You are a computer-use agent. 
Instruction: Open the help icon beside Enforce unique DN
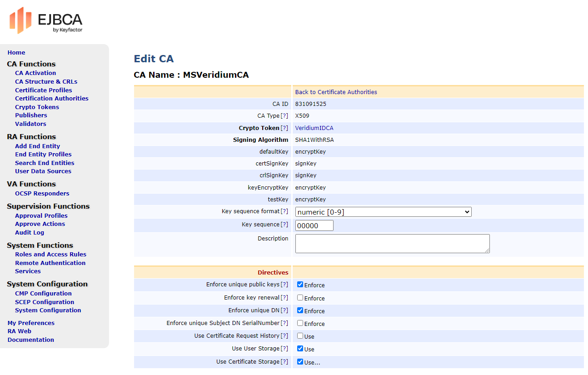point(284,310)
